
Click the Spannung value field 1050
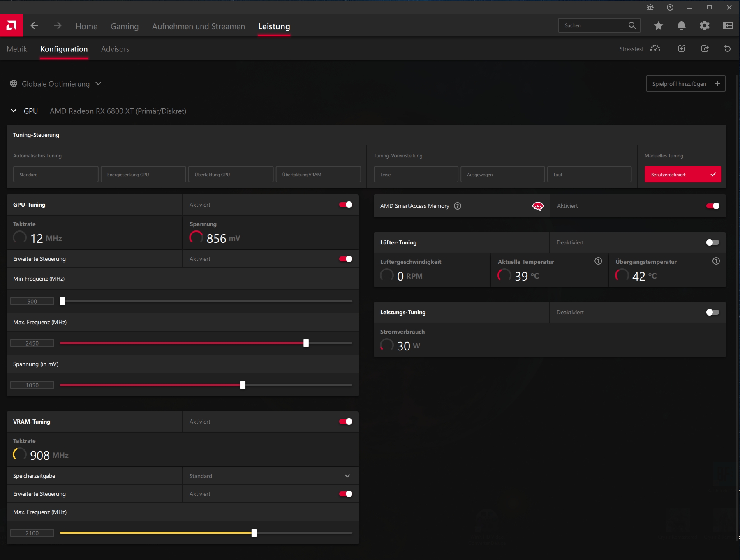click(32, 385)
